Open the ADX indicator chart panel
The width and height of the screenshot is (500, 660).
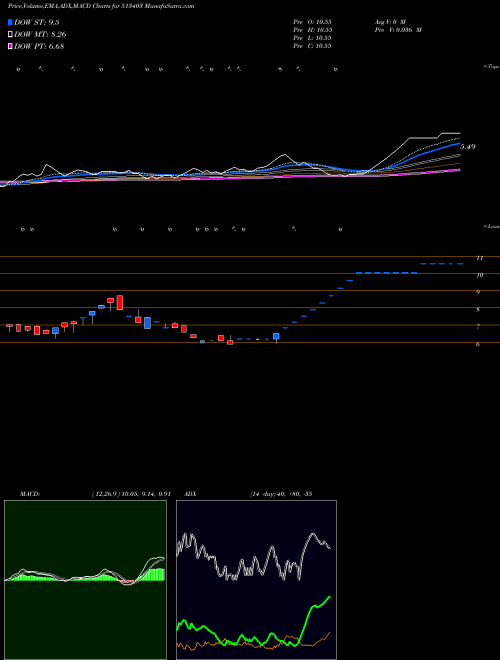point(256,580)
